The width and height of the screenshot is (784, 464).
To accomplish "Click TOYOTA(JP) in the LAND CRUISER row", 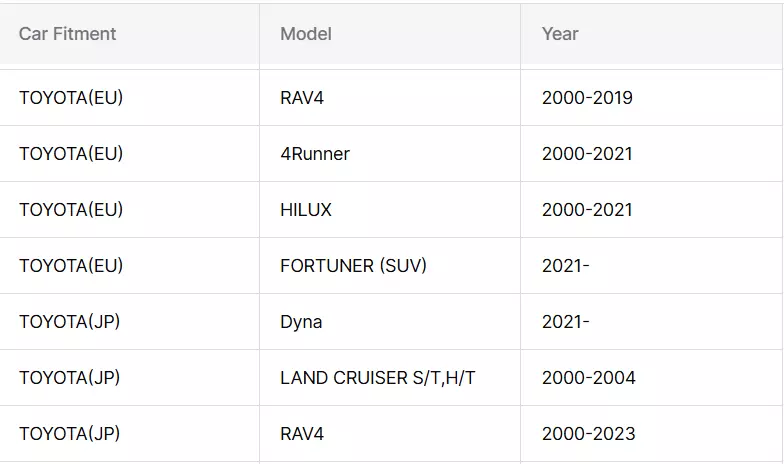I will coord(69,378).
